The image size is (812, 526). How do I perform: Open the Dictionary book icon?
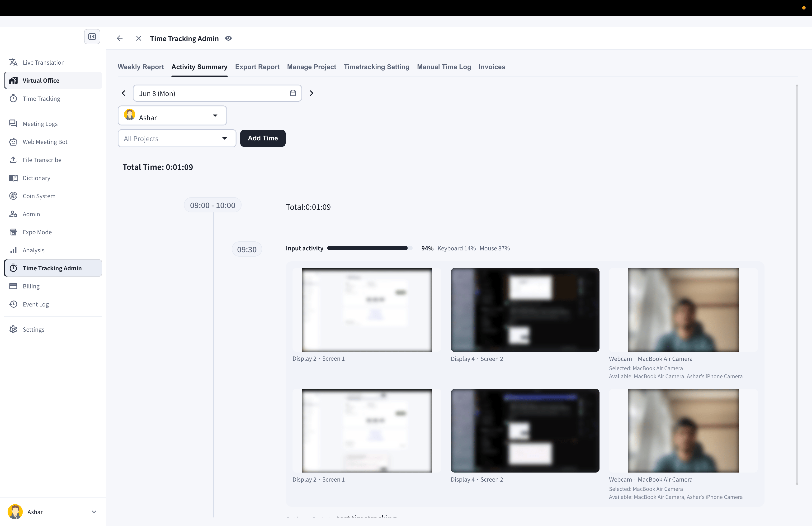click(13, 178)
